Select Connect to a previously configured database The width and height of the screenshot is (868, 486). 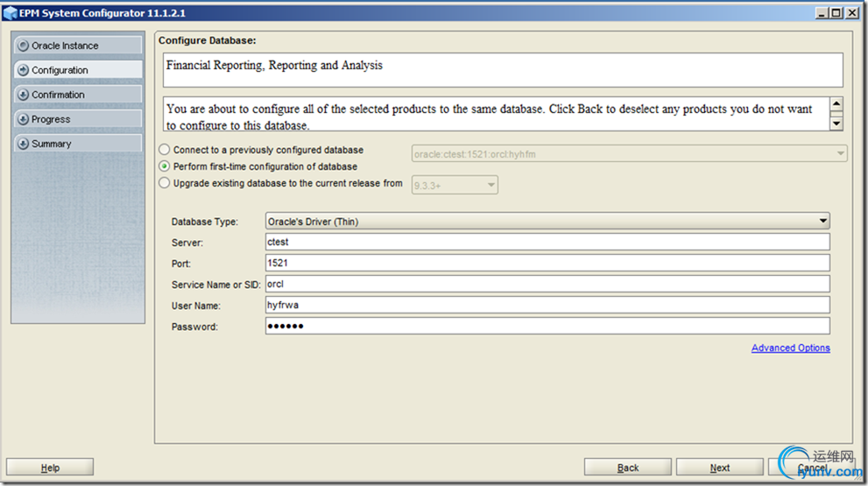[x=165, y=150]
